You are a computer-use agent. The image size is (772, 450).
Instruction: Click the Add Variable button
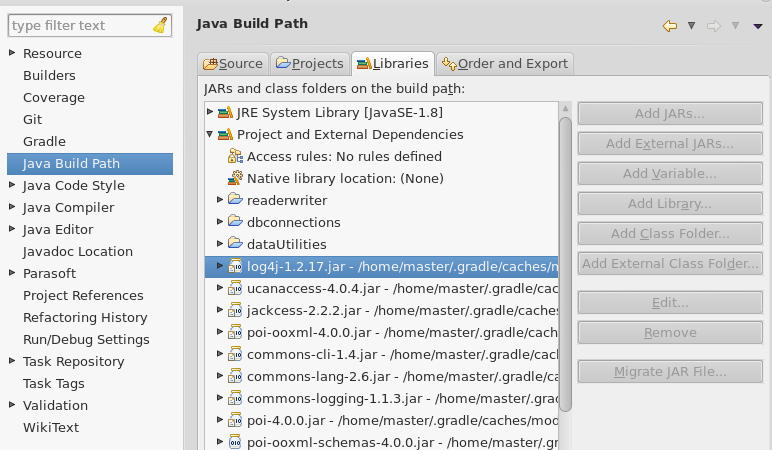pyautogui.click(x=670, y=174)
